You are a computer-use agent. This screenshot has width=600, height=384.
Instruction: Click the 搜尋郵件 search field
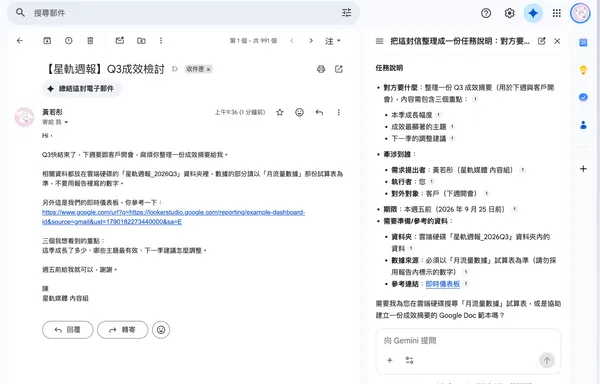(x=184, y=13)
